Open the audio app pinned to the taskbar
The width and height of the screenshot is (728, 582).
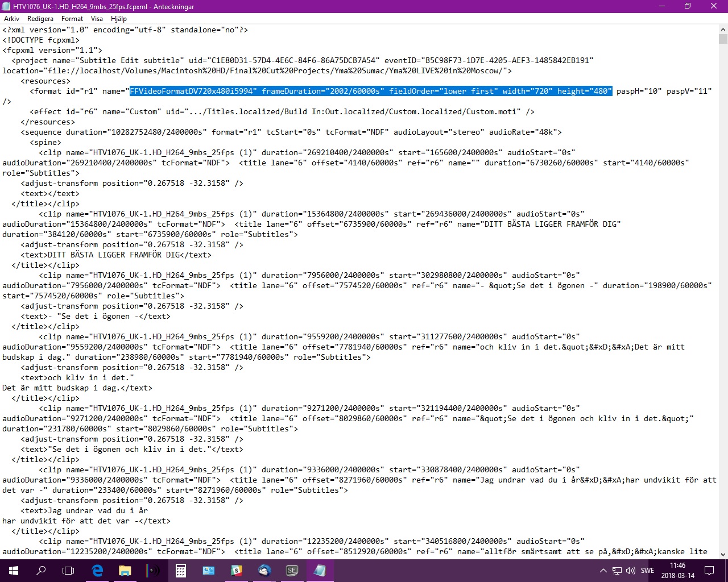point(152,570)
